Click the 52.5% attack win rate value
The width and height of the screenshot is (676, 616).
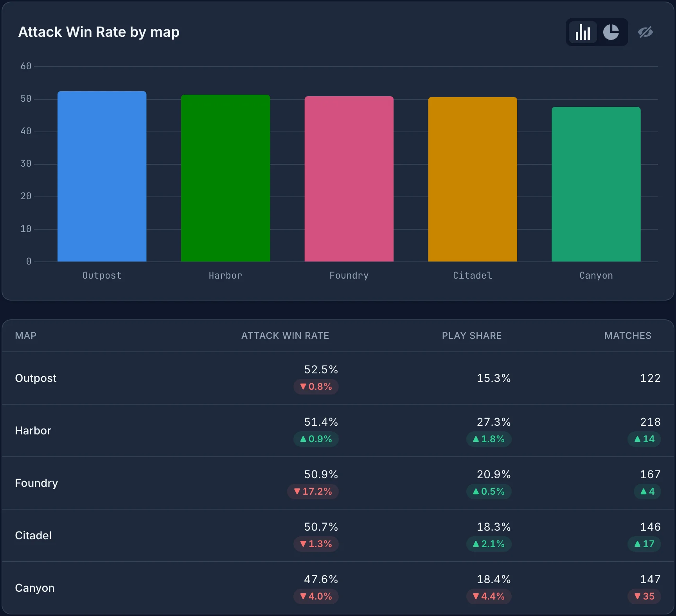321,369
